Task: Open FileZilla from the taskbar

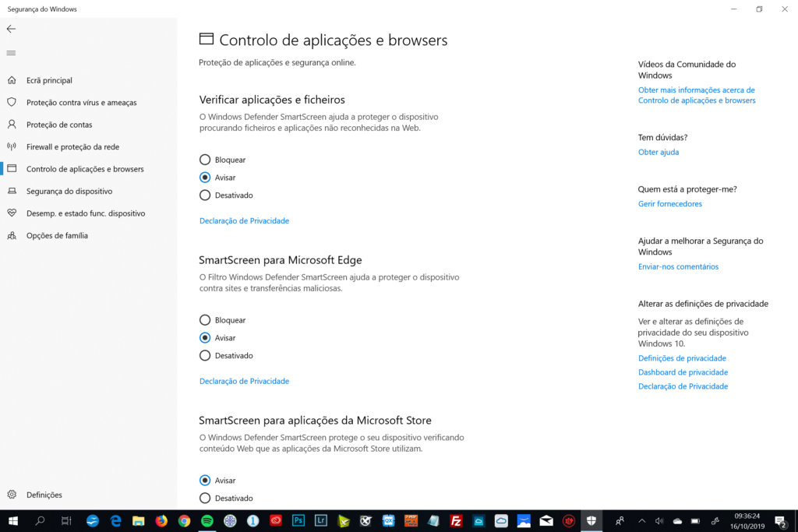Action: 456,521
